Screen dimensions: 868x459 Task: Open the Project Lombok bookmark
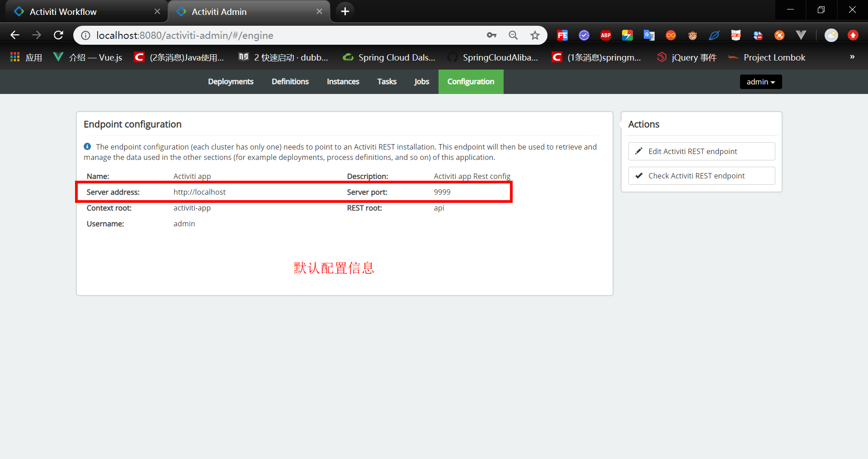coord(767,57)
